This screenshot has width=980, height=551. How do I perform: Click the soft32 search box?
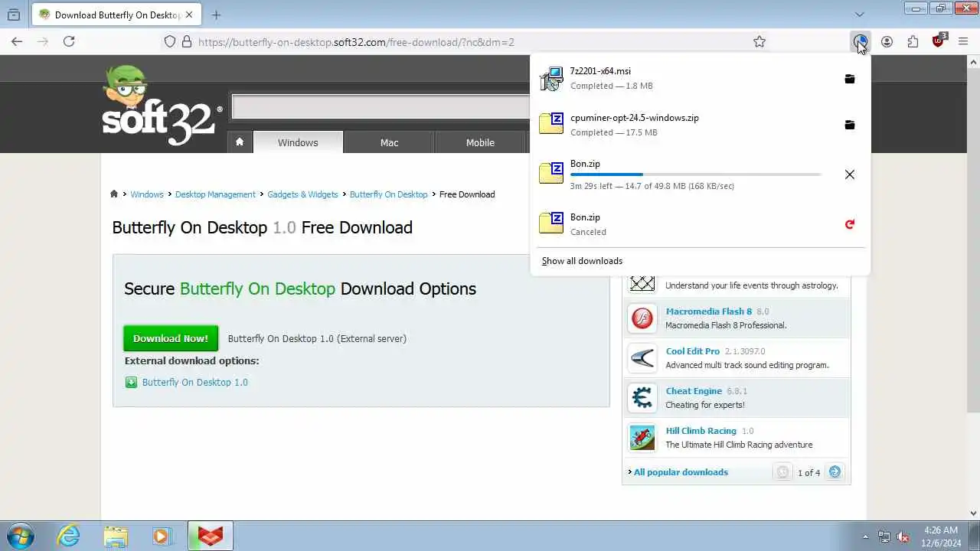(381, 107)
